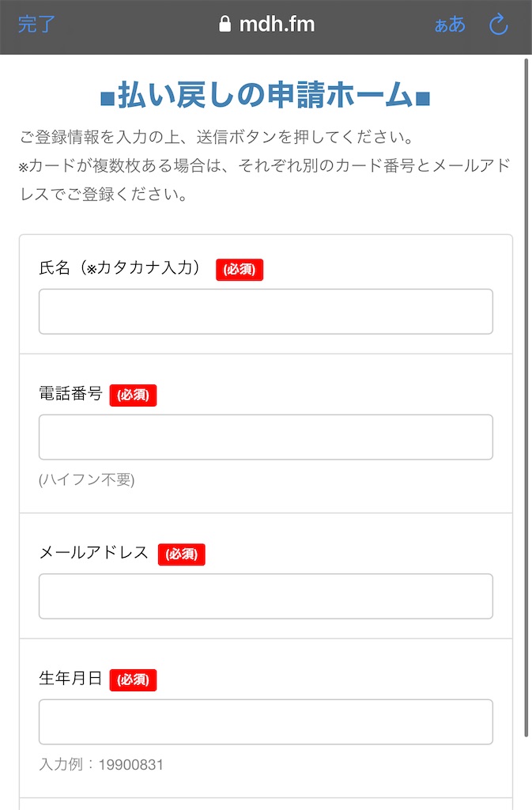The image size is (532, 810).
Task: Tap the 必須 badge next to 電話番号
Action: tap(133, 395)
